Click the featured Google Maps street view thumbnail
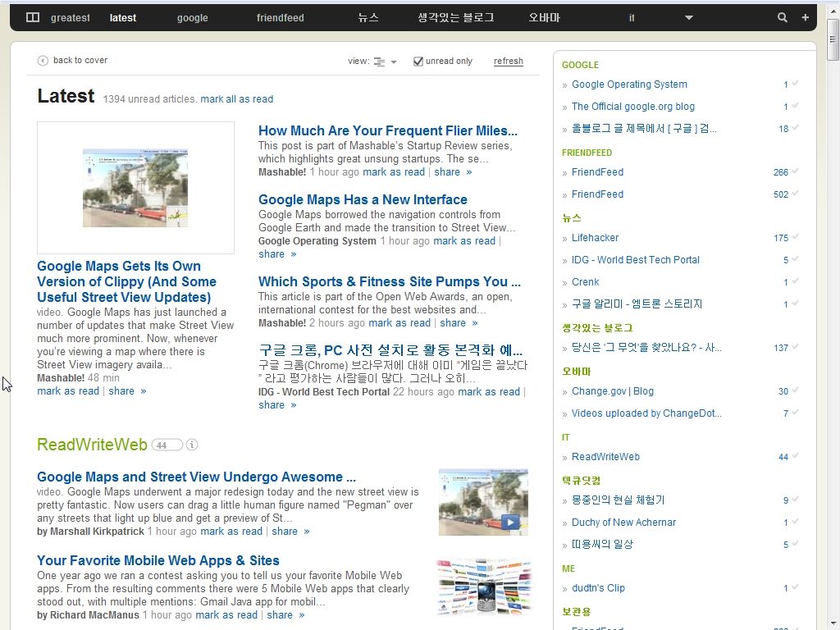Viewport: 840px width, 630px height. (135, 188)
